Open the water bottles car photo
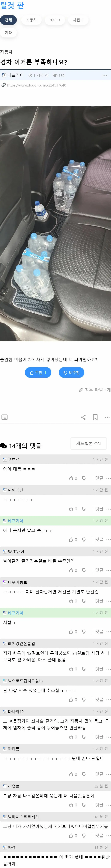Image resolution: width=111 pixels, height=868 pixels. (x=55, y=223)
